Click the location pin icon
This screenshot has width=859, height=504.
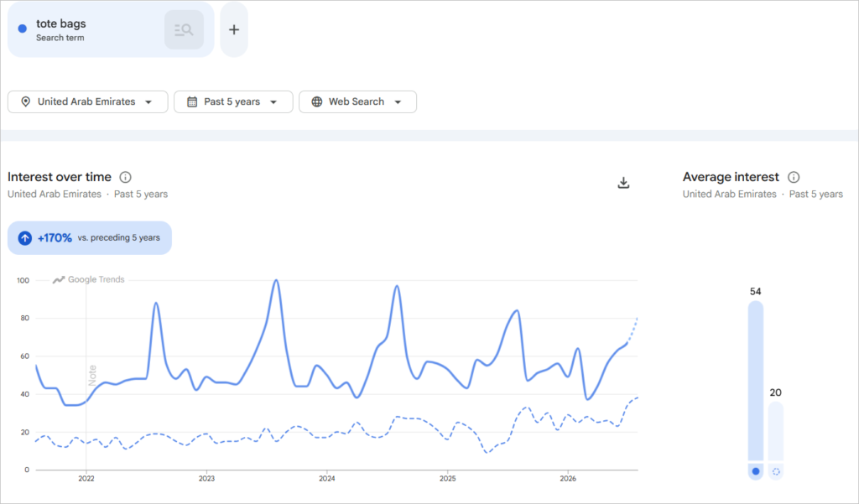pyautogui.click(x=25, y=102)
